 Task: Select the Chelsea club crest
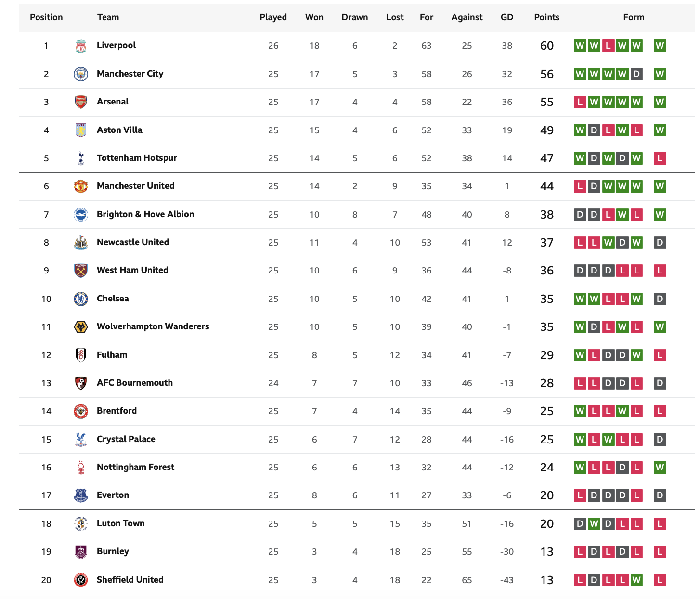click(81, 299)
